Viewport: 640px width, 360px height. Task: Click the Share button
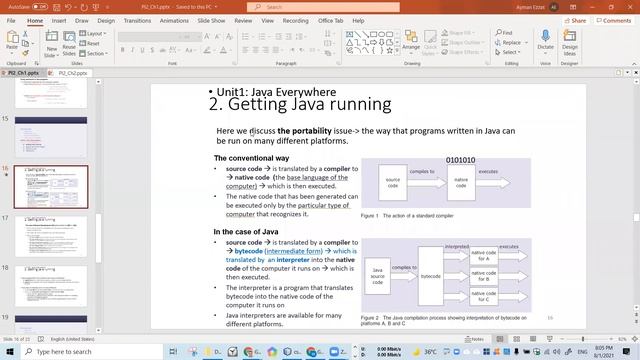tap(576, 20)
